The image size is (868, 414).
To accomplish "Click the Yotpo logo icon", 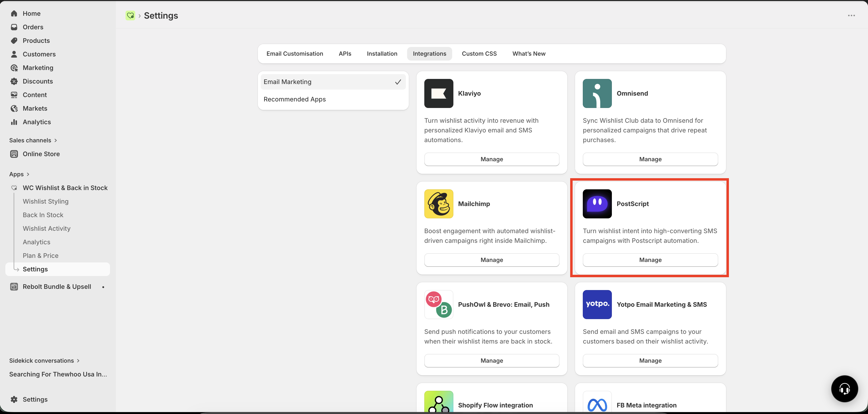I will coord(597,304).
